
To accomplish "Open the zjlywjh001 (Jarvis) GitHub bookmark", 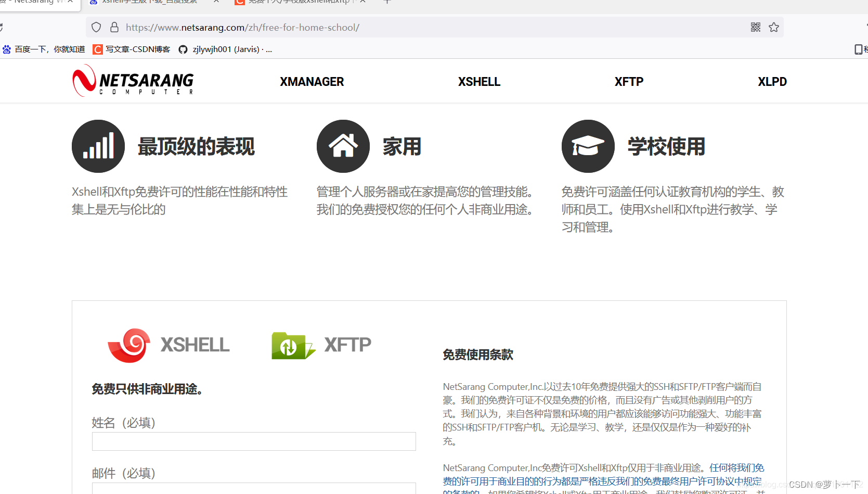I will pyautogui.click(x=225, y=49).
